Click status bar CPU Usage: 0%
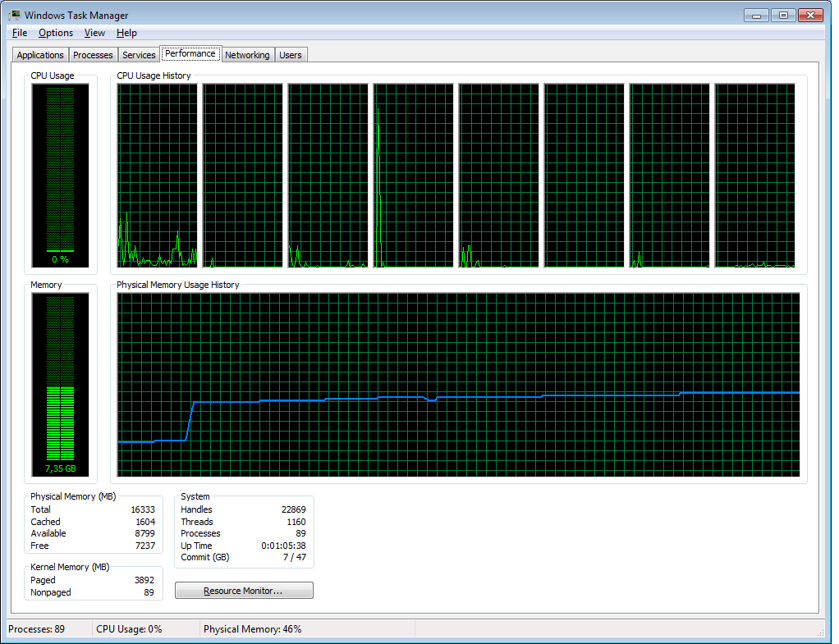Screen dimensions: 839x644 tap(129, 629)
